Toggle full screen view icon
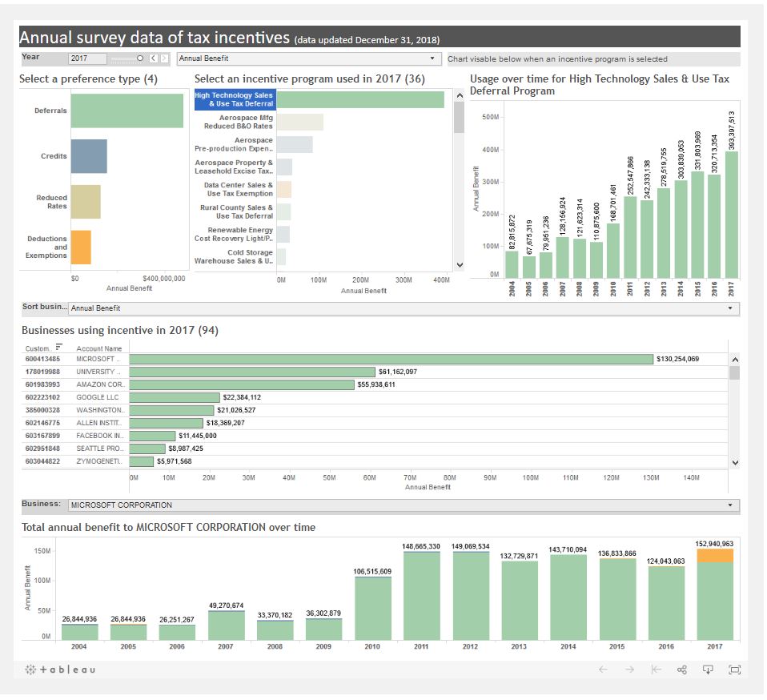 point(735,670)
